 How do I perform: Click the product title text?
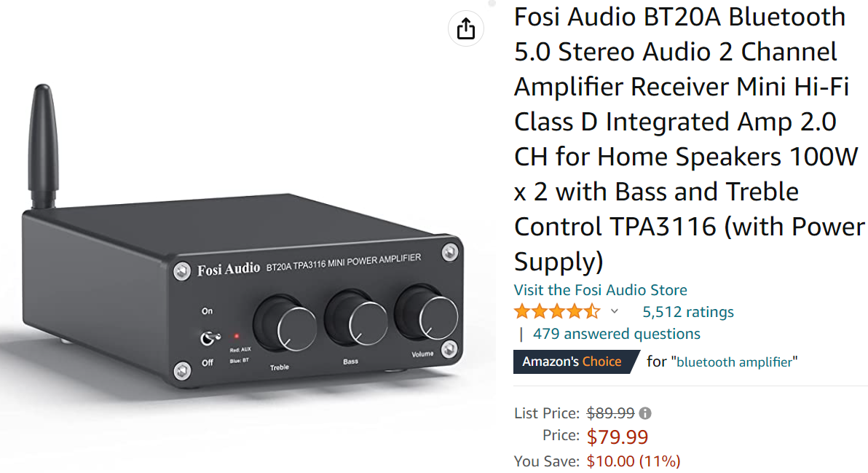tap(689, 139)
